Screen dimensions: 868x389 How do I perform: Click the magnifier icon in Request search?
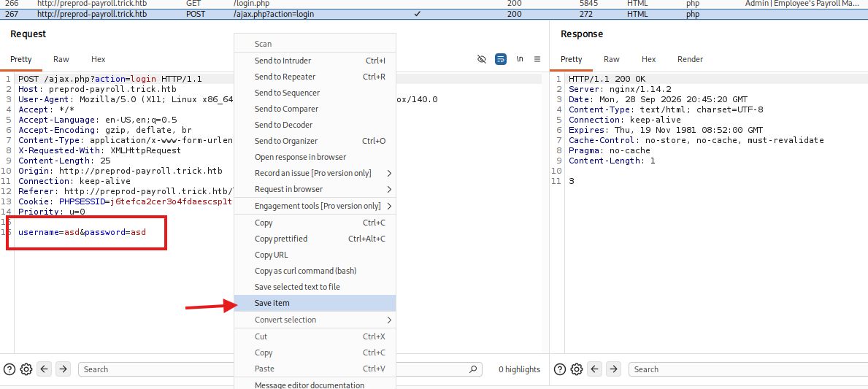[473, 369]
